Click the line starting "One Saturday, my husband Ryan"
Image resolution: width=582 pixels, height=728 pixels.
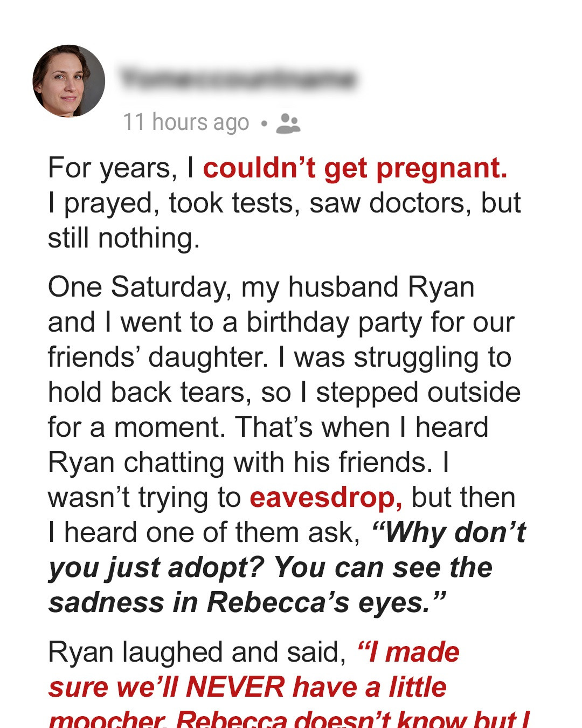tap(261, 287)
